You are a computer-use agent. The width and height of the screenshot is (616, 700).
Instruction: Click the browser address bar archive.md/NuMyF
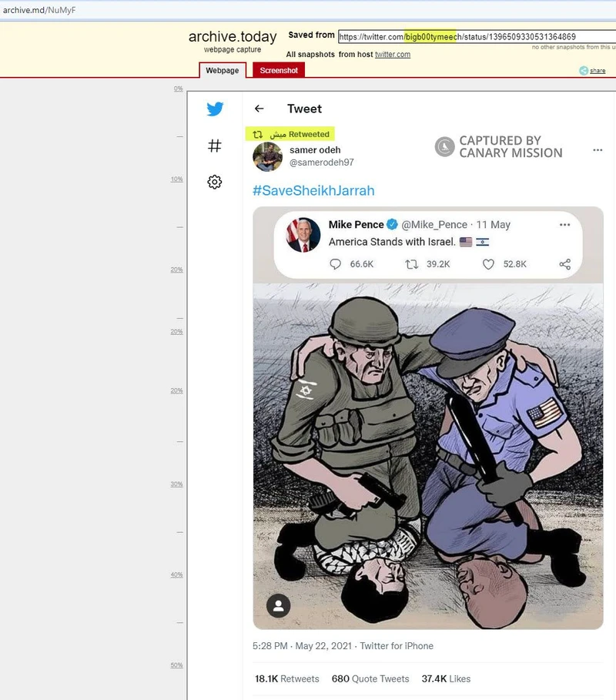point(39,10)
